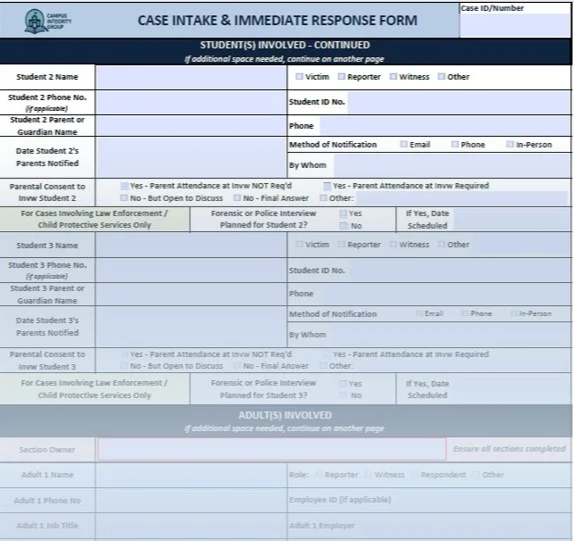This screenshot has width=575, height=541.
Task: Check No - But Open to Discuss, Student 2
Action: click(x=124, y=198)
